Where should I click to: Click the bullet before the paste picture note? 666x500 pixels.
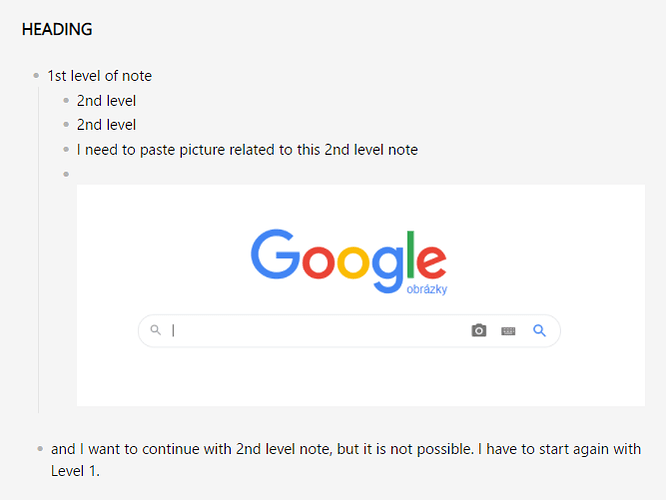[66, 150]
